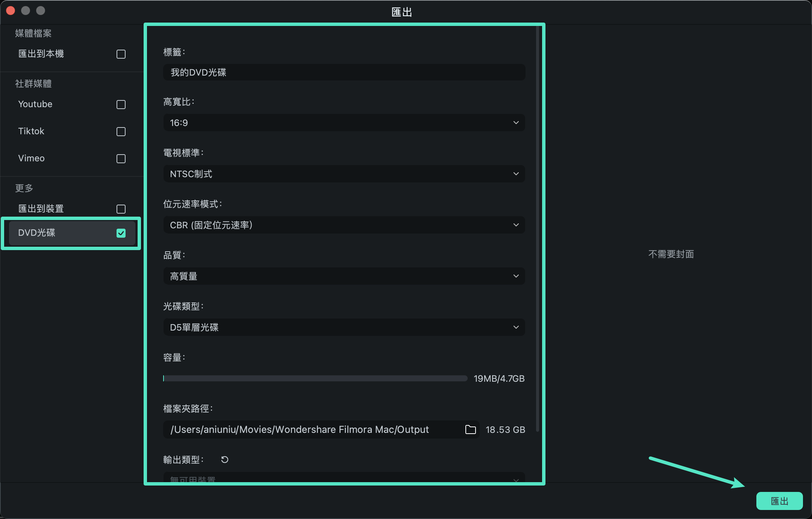The image size is (812, 519).
Task: Click the 不需要封面 cover text
Action: tap(671, 254)
